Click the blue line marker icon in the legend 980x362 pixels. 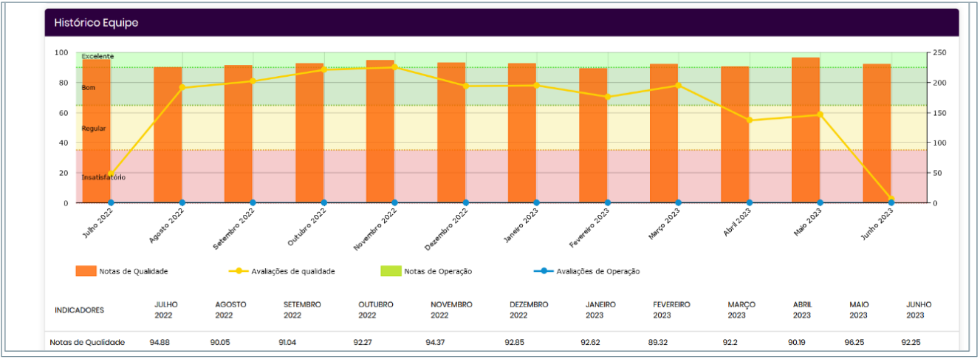click(543, 271)
